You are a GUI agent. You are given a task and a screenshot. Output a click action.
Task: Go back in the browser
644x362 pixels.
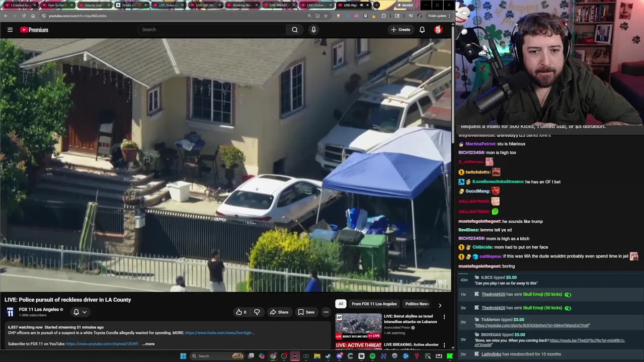(6, 16)
